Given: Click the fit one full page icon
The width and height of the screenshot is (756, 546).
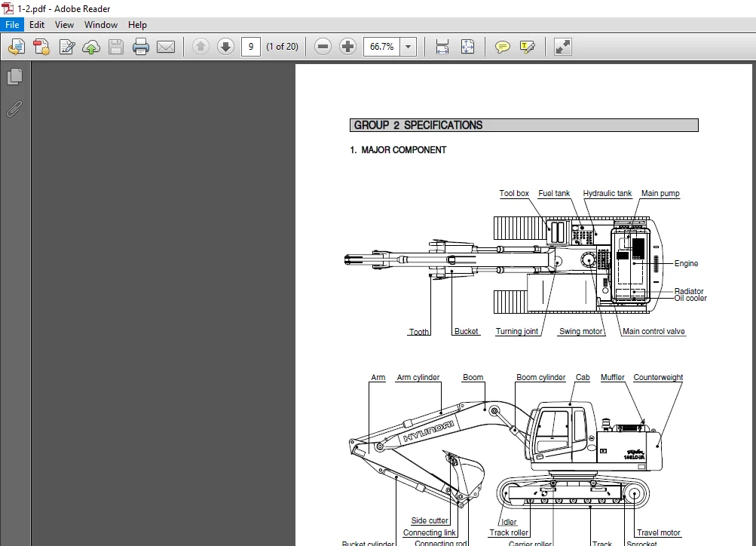Looking at the screenshot, I should pos(467,47).
